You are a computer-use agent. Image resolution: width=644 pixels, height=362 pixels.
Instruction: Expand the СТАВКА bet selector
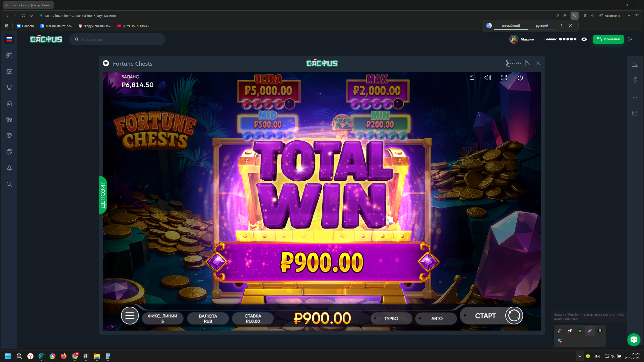pyautogui.click(x=253, y=318)
